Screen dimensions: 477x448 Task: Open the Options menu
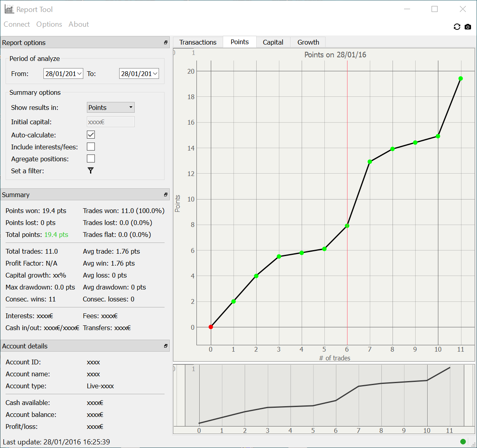pyautogui.click(x=49, y=24)
